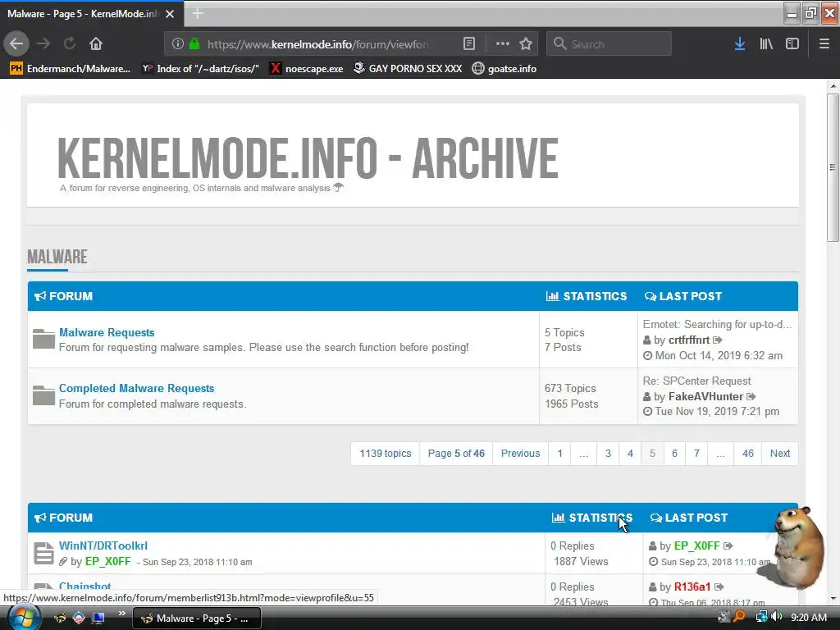Open goatse.info bookmark

(504, 69)
